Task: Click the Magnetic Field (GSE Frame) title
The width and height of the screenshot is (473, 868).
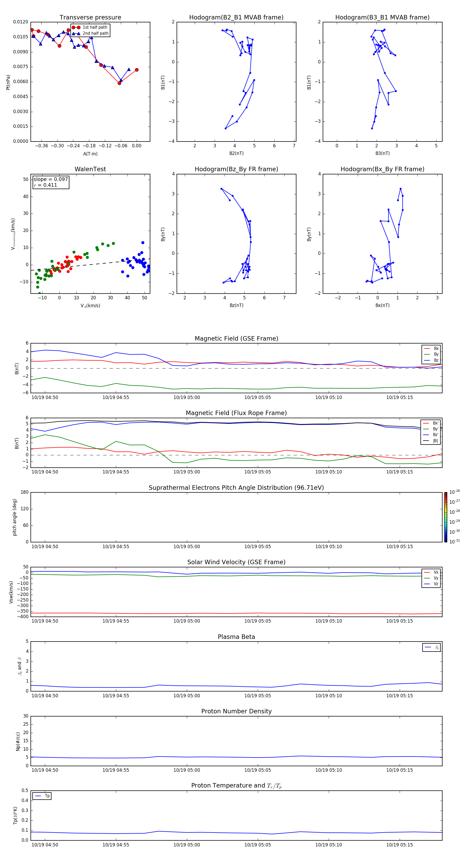Action: (236, 339)
